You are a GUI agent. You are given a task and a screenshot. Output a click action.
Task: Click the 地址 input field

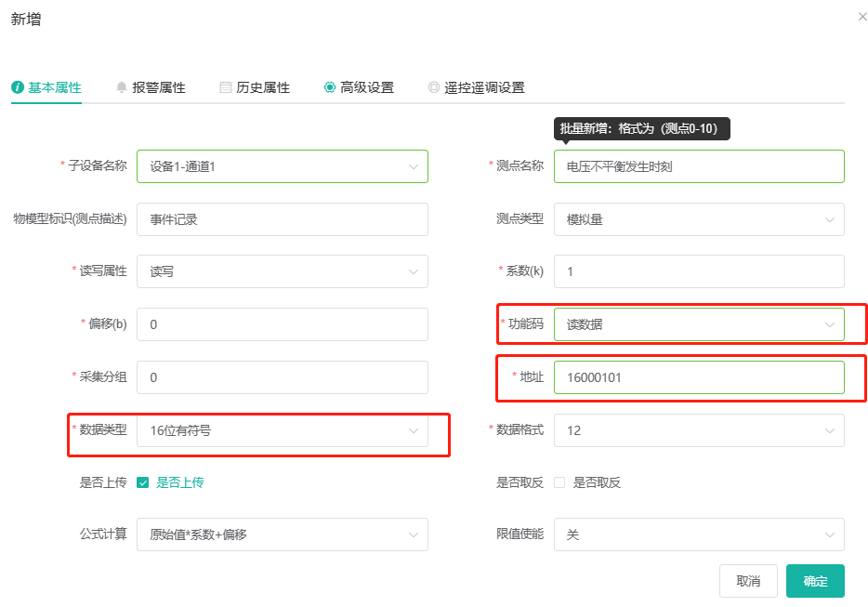click(x=698, y=377)
